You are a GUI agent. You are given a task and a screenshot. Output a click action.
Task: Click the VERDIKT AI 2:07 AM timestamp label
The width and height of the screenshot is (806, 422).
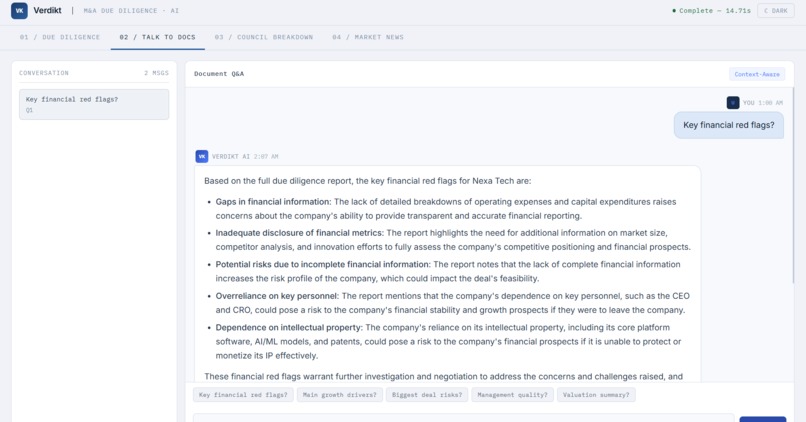(245, 156)
